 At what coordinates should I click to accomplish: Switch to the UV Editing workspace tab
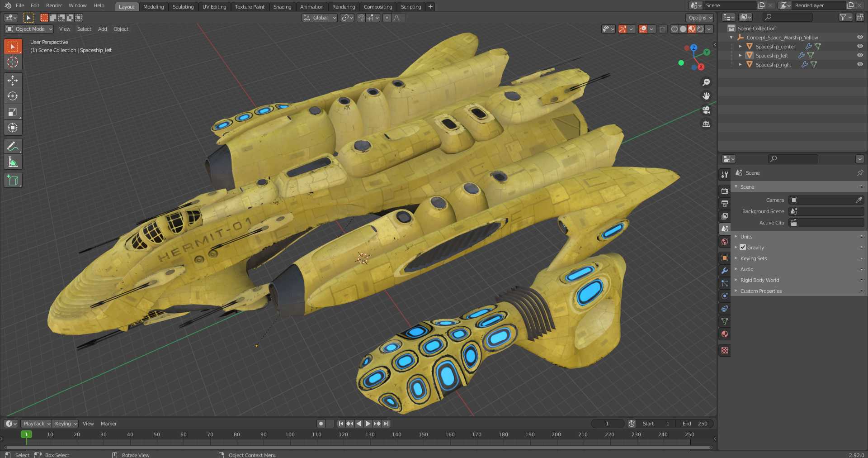(214, 7)
